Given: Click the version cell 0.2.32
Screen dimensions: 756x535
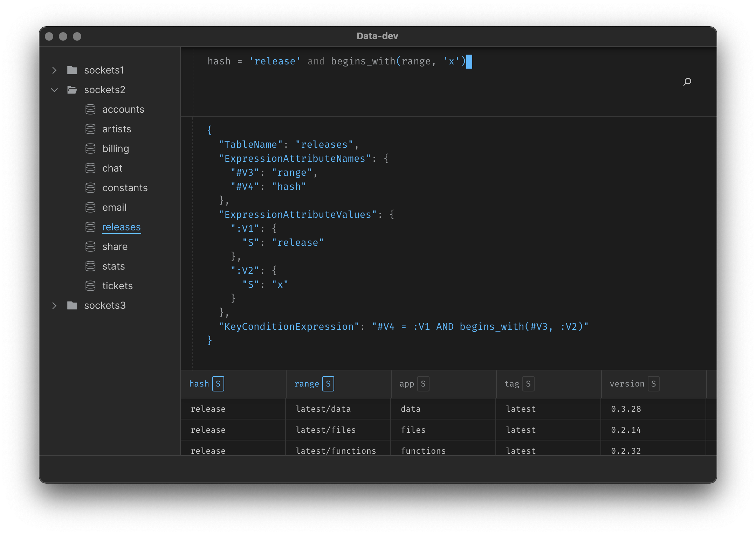Looking at the screenshot, I should tap(653, 448).
